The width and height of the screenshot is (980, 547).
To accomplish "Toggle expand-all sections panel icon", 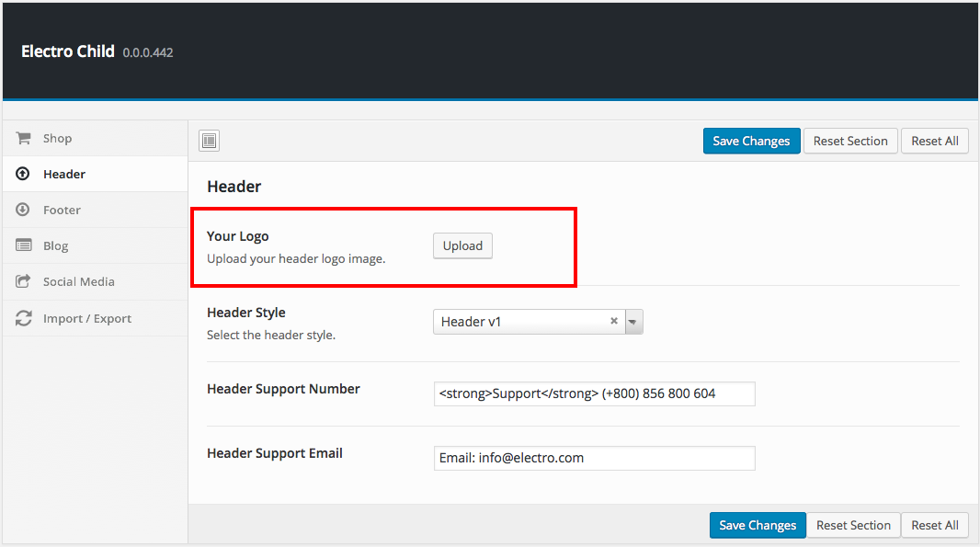I will point(210,141).
